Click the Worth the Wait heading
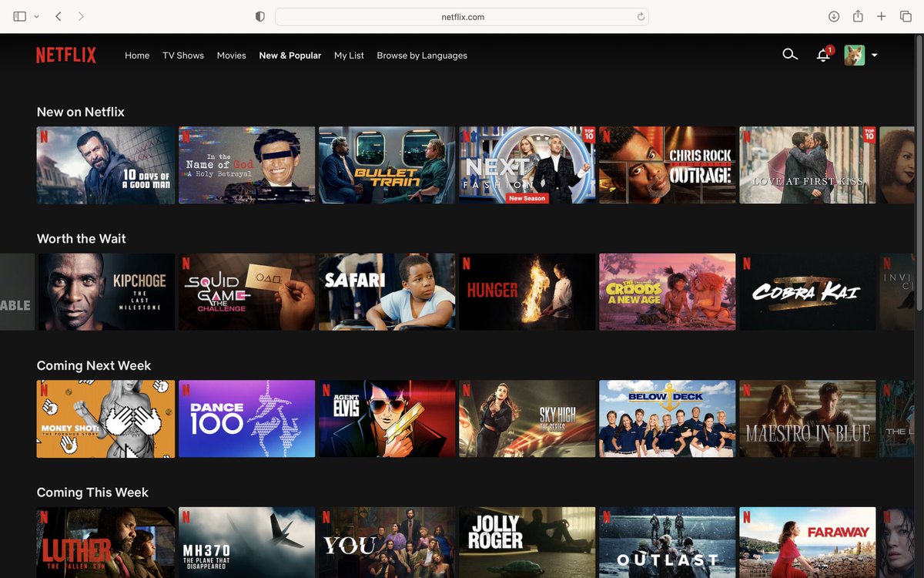 pos(82,239)
